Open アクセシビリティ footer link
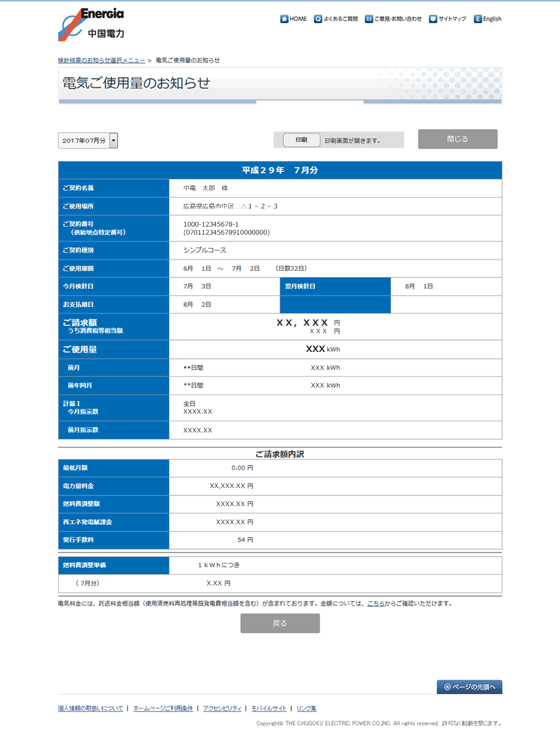Screen dimensions: 560x737 tap(222, 708)
